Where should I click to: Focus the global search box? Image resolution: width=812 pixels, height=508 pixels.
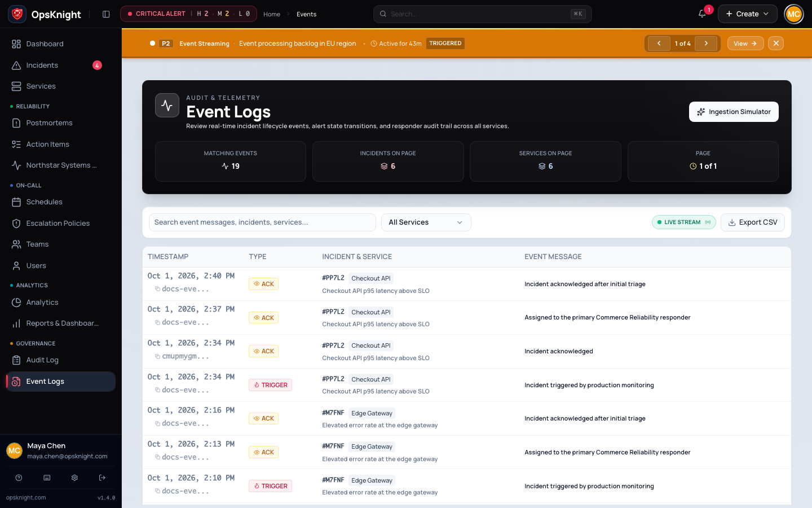pyautogui.click(x=483, y=14)
